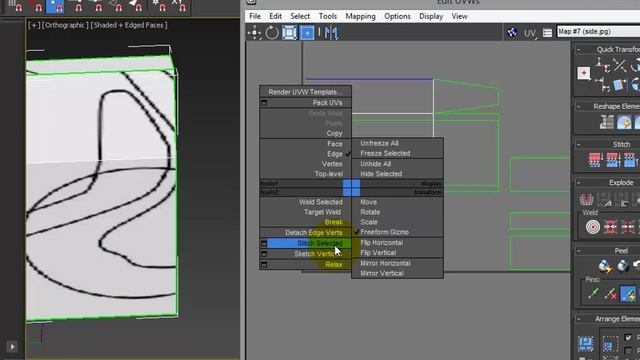
Task: Open the Mapping menu
Action: click(x=360, y=16)
